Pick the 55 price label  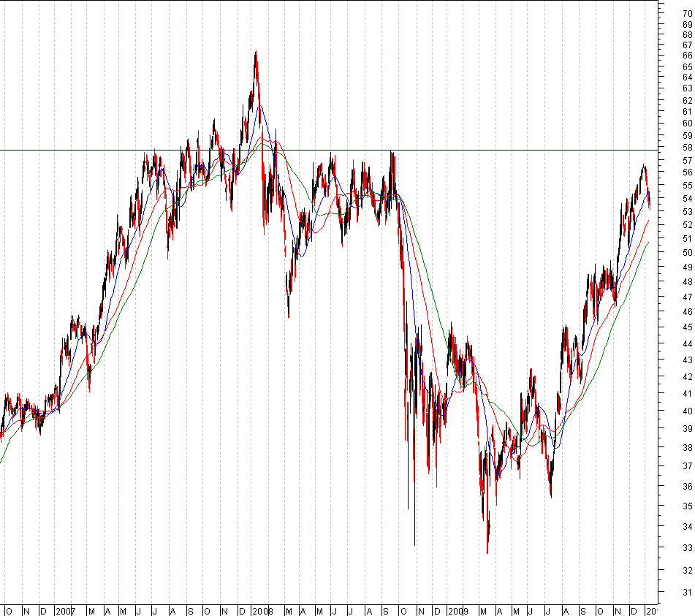[x=688, y=186]
